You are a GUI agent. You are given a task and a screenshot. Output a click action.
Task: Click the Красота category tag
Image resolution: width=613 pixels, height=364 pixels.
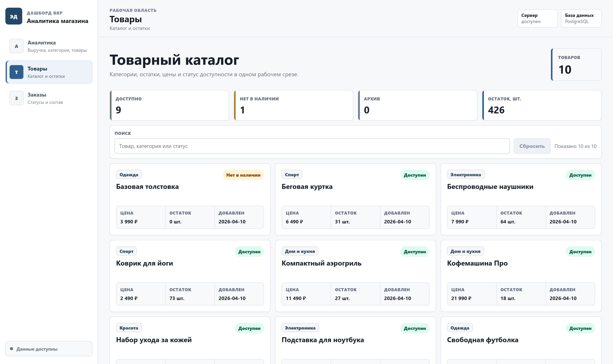[129, 328]
